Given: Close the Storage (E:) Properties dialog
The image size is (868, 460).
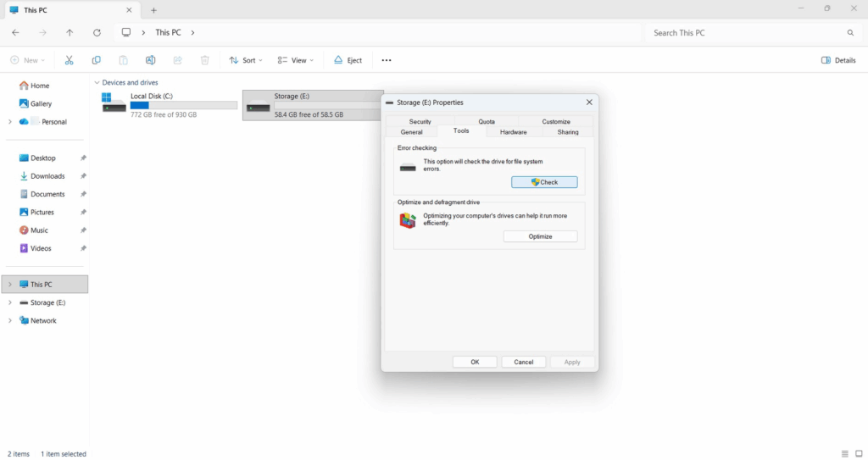Looking at the screenshot, I should pos(589,103).
